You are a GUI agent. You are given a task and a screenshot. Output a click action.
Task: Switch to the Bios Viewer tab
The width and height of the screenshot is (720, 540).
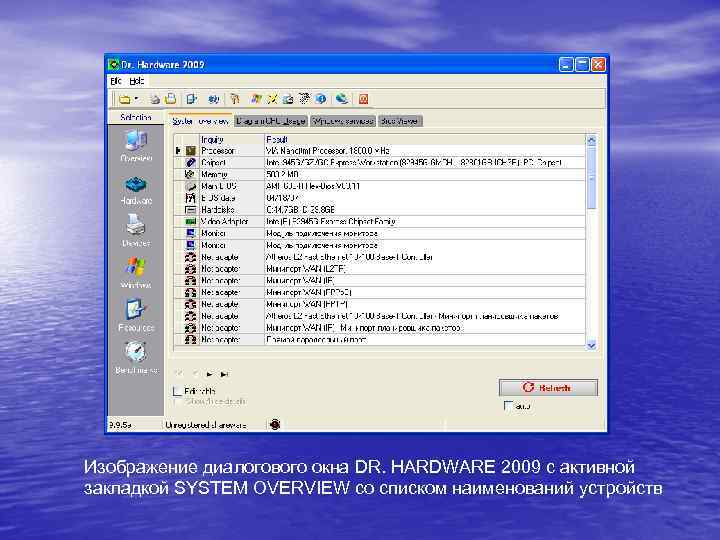coord(399,121)
